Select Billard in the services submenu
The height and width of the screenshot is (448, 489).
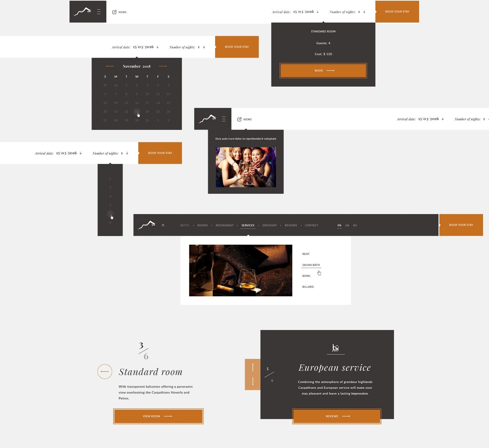pos(308,287)
